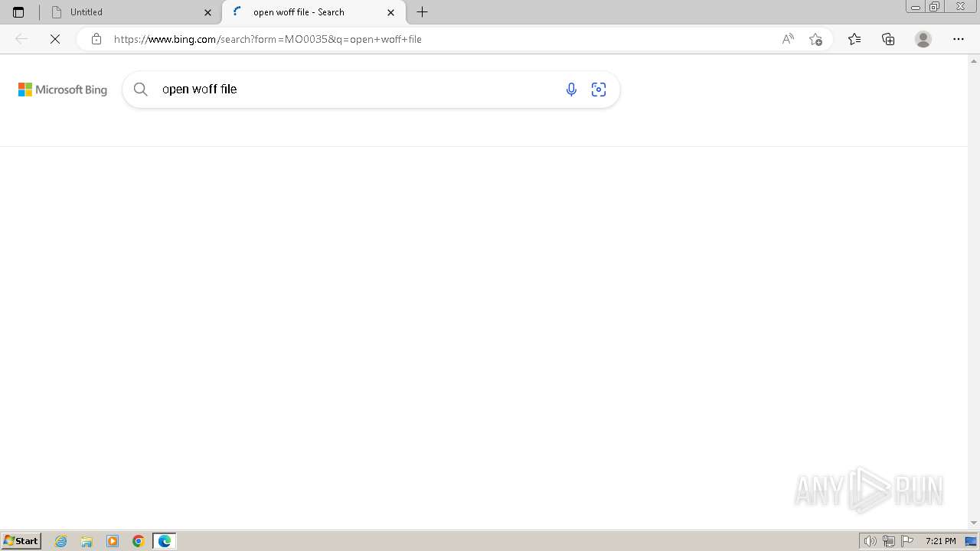Close the open woff file search tab
Image resolution: width=980 pixels, height=551 pixels.
pos(391,12)
